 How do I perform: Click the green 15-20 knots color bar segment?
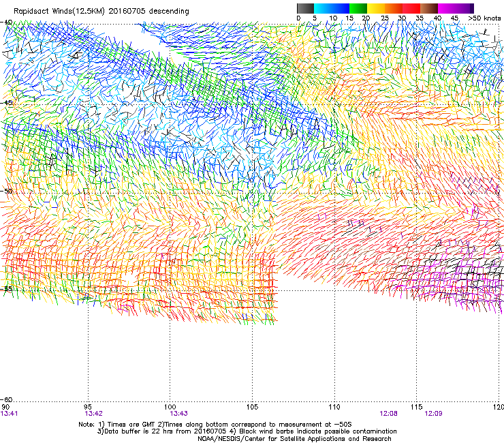tap(358, 8)
